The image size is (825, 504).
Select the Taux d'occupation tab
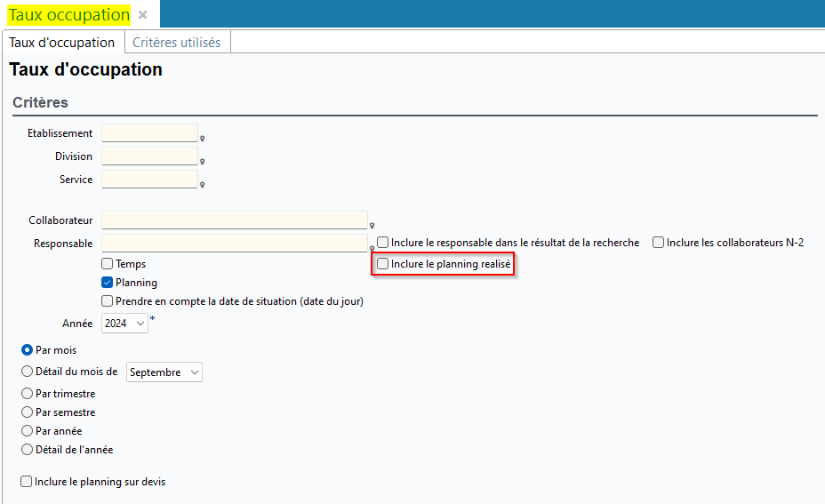pyautogui.click(x=62, y=43)
